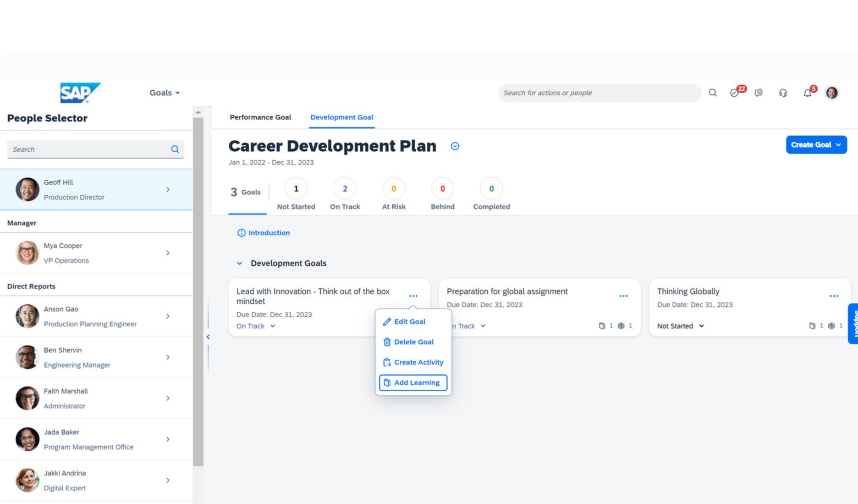Click the Not Started counter circle showing 1
The image size is (858, 504).
(x=296, y=188)
